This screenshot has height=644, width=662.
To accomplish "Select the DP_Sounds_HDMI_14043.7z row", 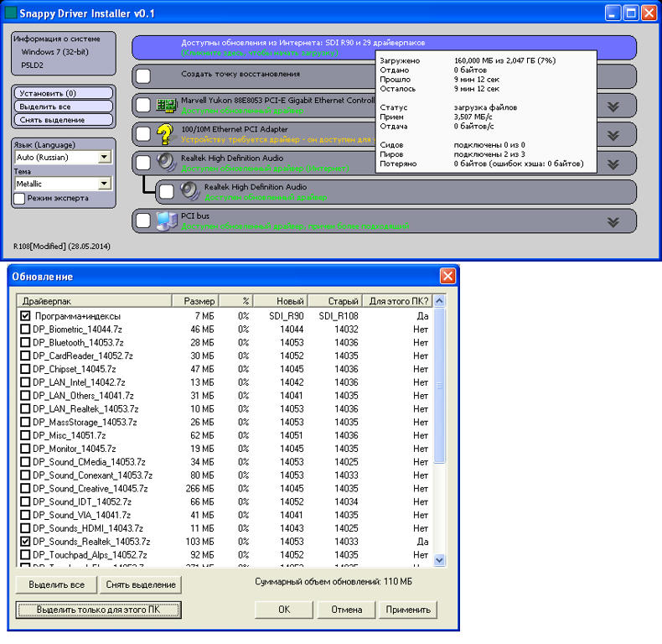I will 225,528.
